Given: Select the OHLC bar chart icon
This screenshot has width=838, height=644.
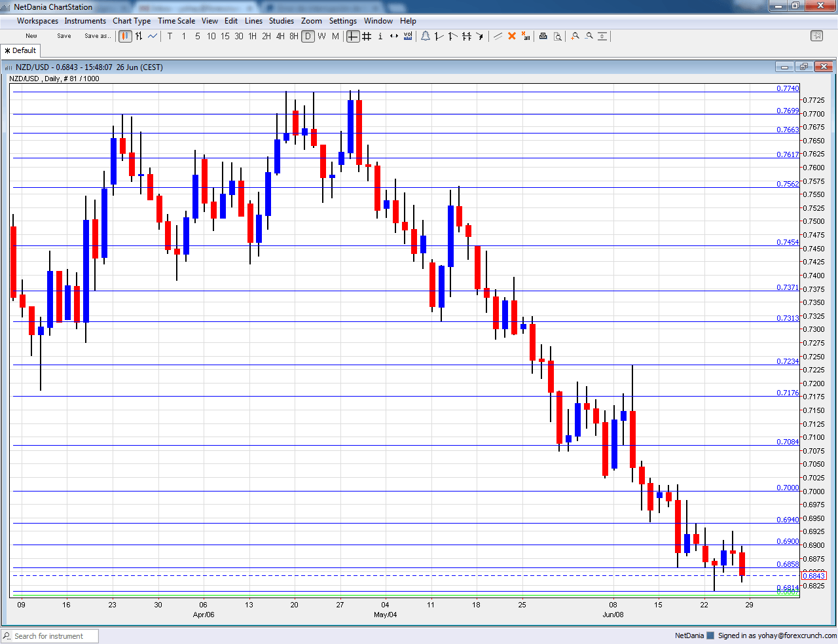Looking at the screenshot, I should 139,36.
